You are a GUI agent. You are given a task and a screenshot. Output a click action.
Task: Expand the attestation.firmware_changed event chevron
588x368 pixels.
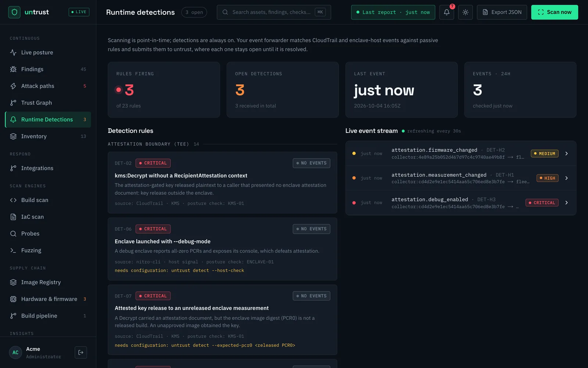click(x=566, y=153)
